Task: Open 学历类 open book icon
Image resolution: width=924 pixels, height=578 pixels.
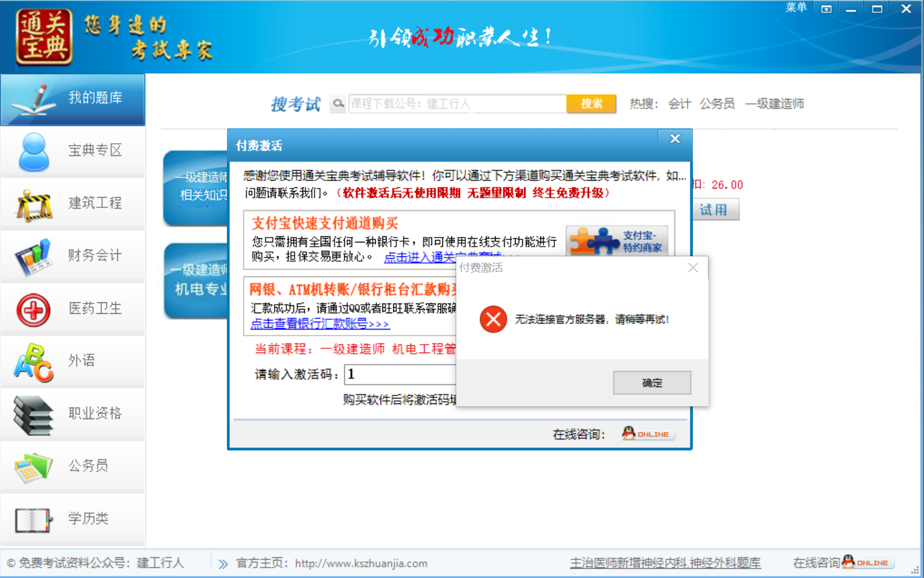Action: tap(33, 521)
